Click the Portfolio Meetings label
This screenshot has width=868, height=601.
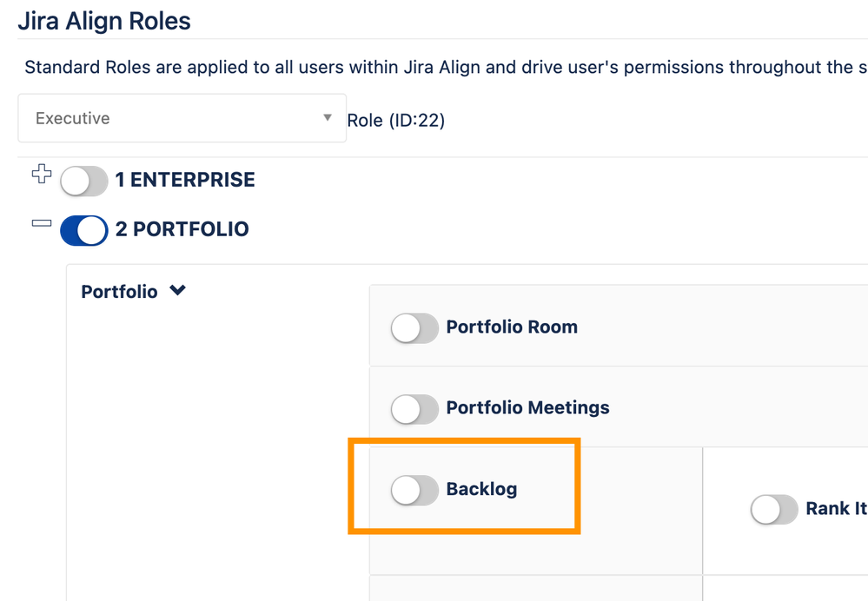(527, 408)
